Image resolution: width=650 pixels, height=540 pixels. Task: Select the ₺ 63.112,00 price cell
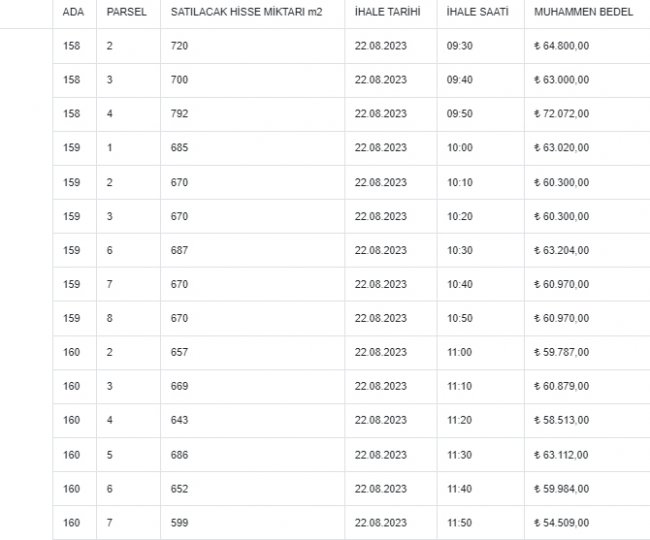pyautogui.click(x=563, y=454)
